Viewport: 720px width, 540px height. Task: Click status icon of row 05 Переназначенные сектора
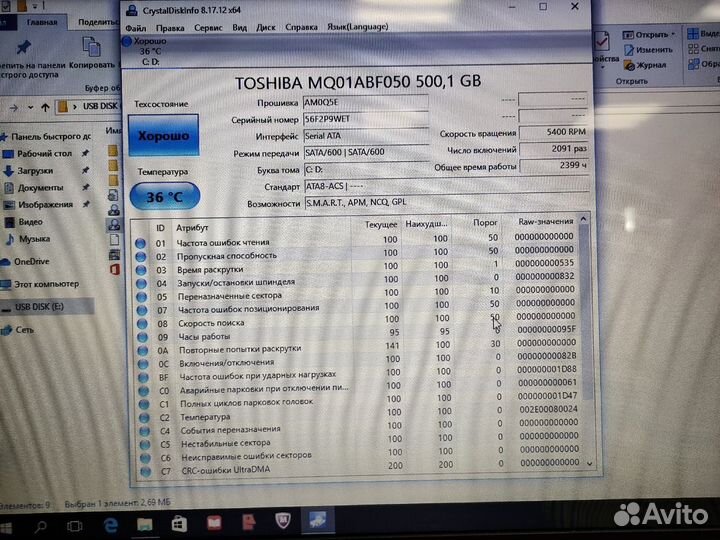(x=142, y=297)
